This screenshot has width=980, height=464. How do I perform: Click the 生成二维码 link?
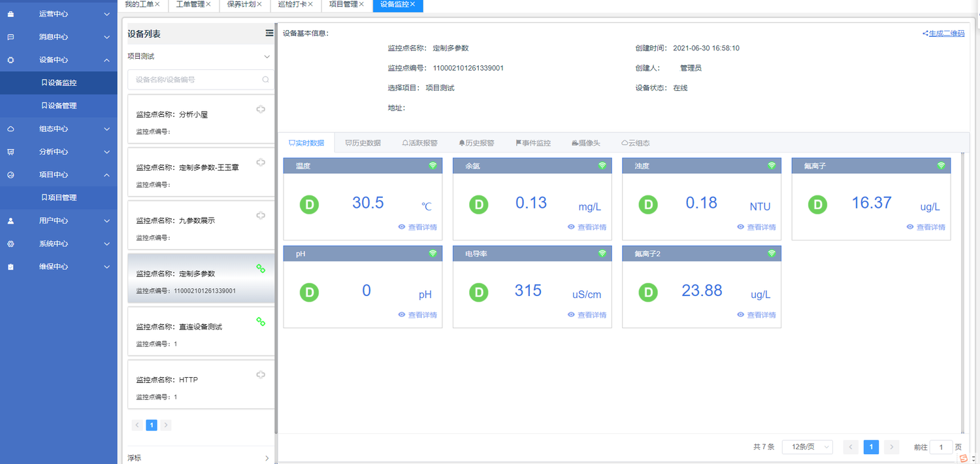click(943, 33)
